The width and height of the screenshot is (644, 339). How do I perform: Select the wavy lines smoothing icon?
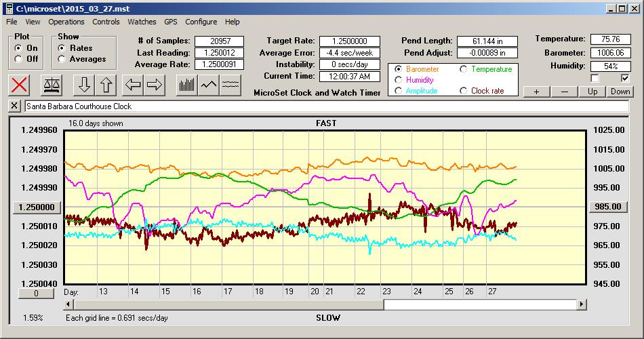click(x=230, y=85)
